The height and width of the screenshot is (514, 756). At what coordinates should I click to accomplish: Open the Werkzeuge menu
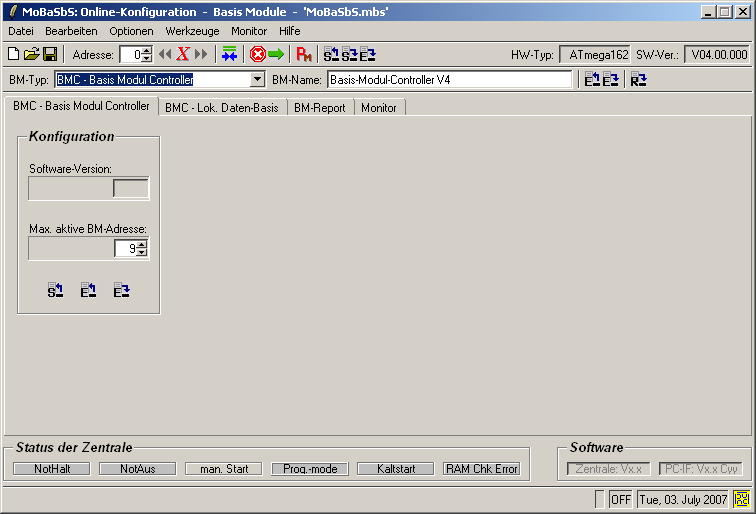[x=192, y=31]
